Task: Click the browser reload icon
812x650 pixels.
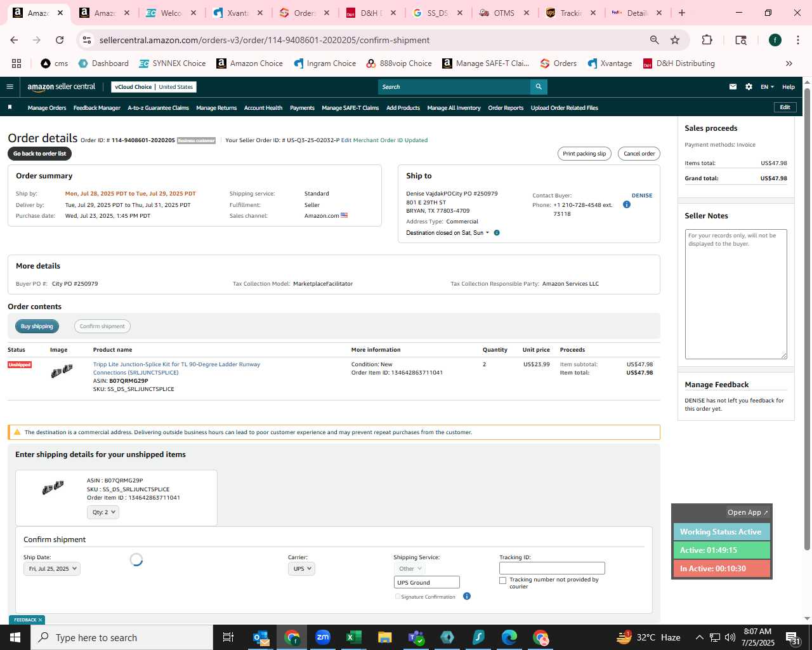Action: click(60, 40)
